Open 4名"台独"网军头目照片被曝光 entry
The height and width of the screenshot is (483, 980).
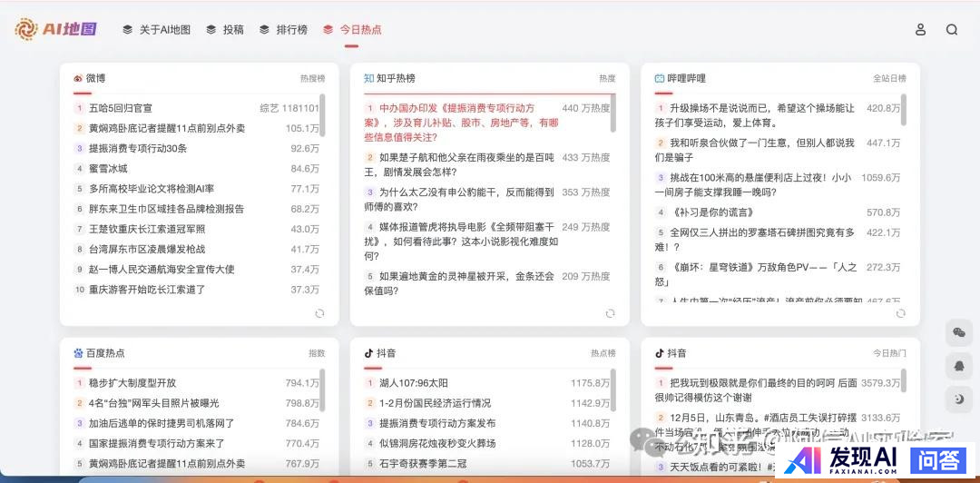(x=153, y=403)
